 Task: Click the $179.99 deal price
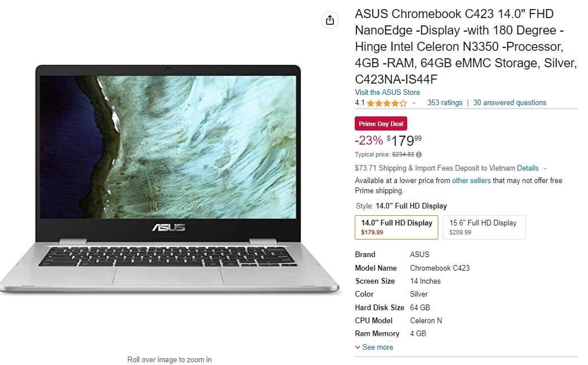pos(404,141)
